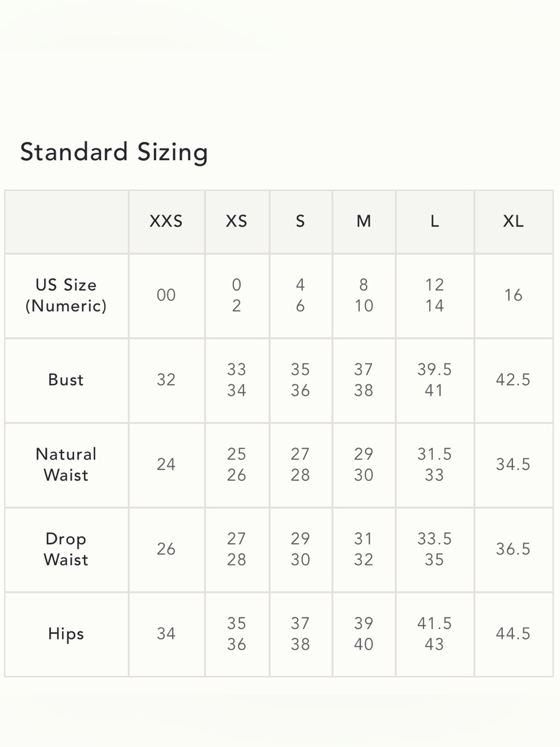Click the XXS hips value 34
This screenshot has width=560, height=747.
166,634
